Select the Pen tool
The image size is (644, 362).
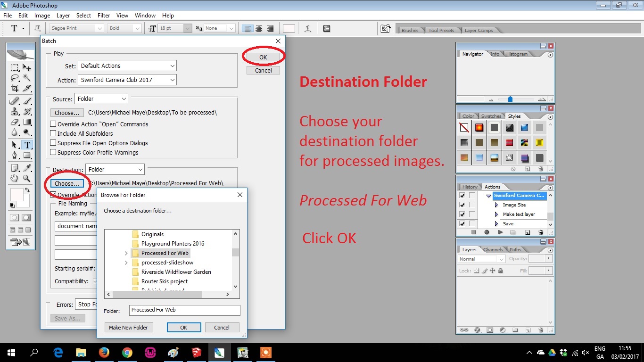15,155
